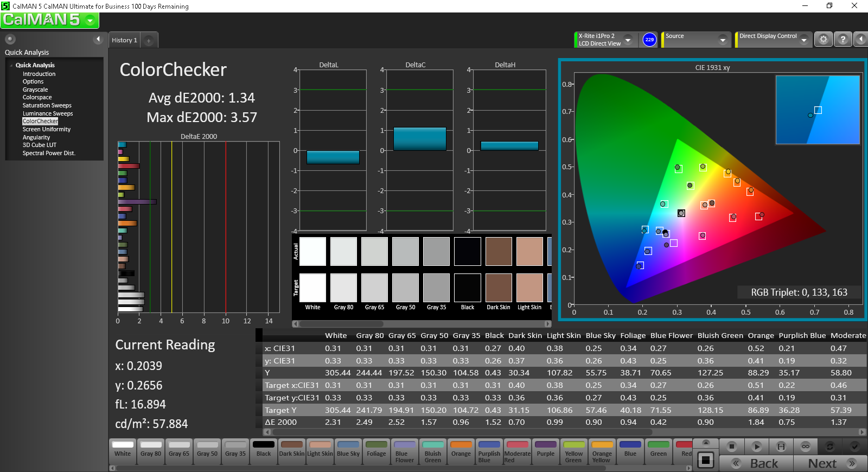Expand the Source dropdown
The height and width of the screenshot is (472, 868).
click(x=722, y=40)
